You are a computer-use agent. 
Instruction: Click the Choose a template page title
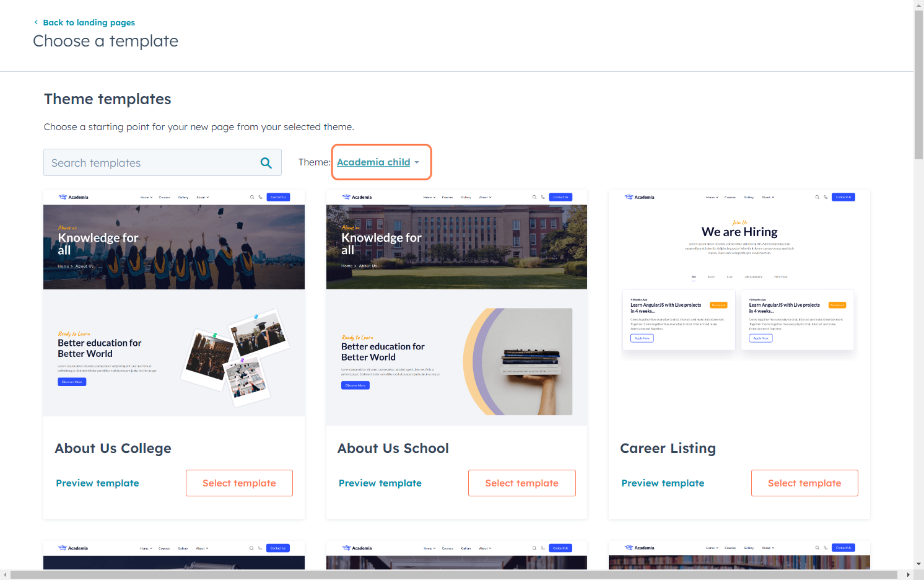pyautogui.click(x=105, y=41)
